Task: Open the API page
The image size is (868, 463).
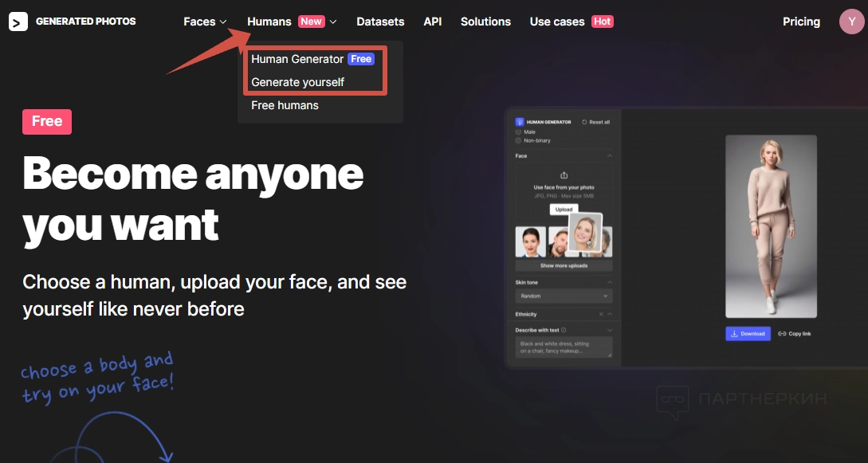Action: coord(432,22)
